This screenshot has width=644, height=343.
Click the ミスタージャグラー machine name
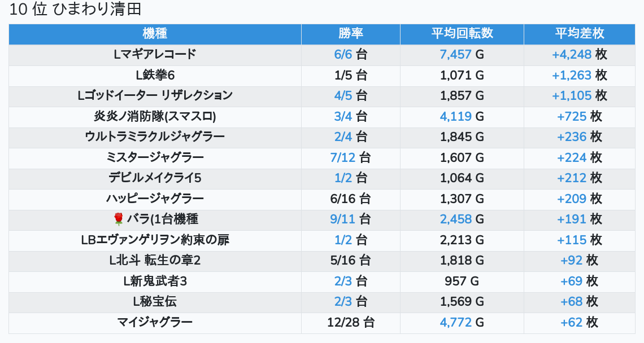coord(155,157)
